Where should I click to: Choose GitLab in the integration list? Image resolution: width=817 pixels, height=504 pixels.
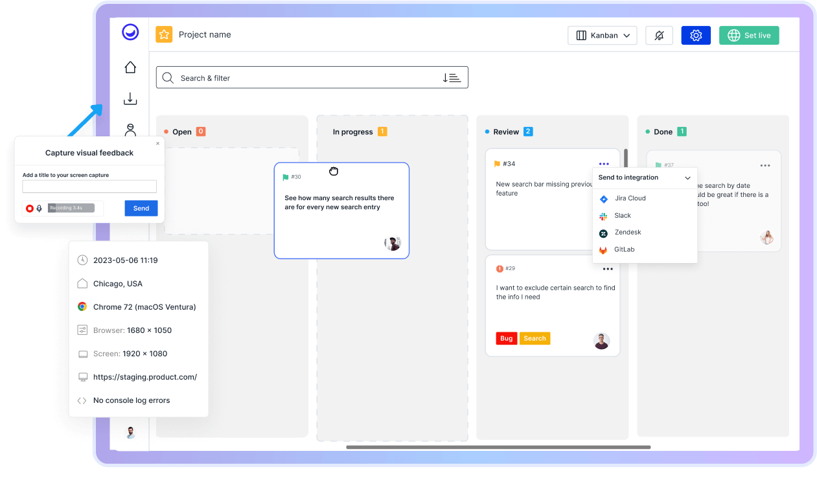[624, 249]
